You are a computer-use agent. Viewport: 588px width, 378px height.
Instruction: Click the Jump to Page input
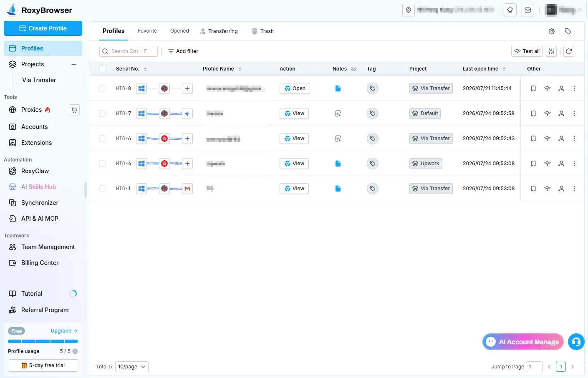534,367
